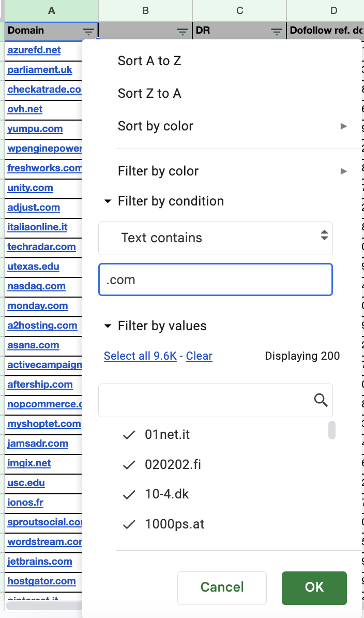This screenshot has height=618, width=364.
Task: Uncheck the 01net.it value
Action: coord(129,435)
